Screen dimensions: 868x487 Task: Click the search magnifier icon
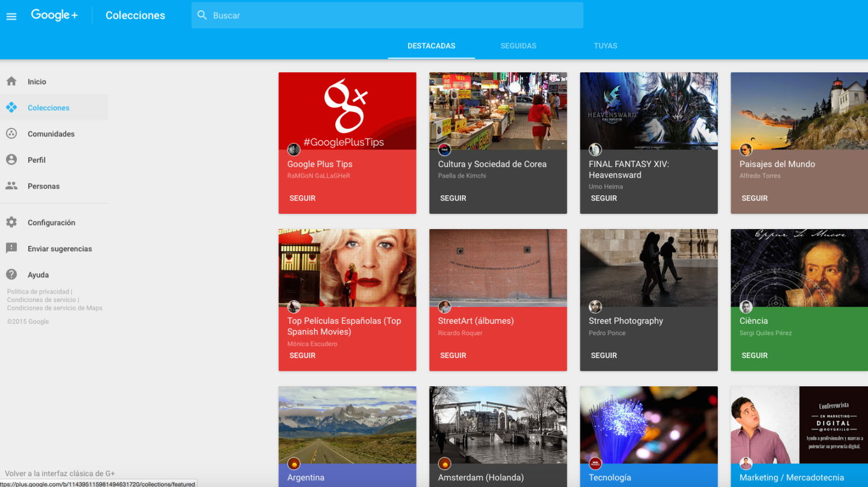tap(203, 15)
